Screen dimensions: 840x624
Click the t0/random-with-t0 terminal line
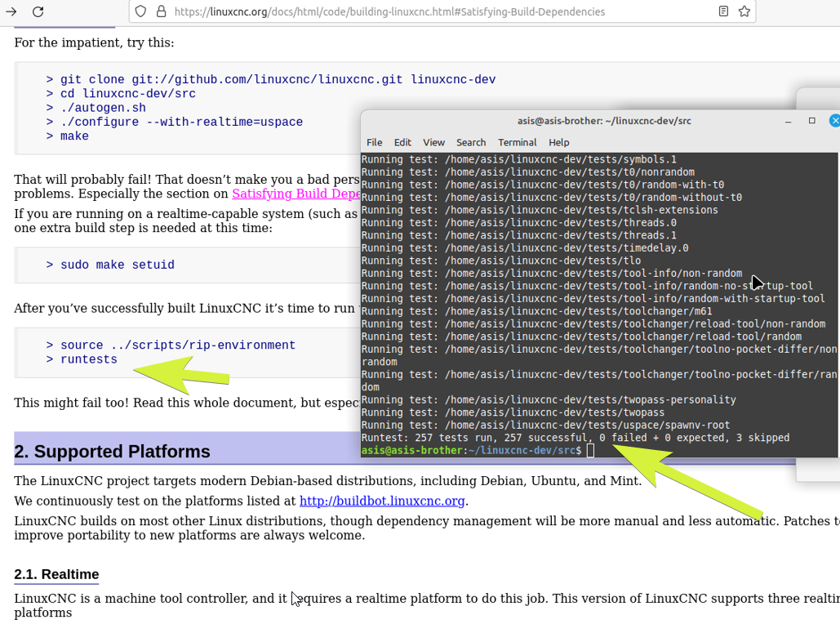[543, 185]
